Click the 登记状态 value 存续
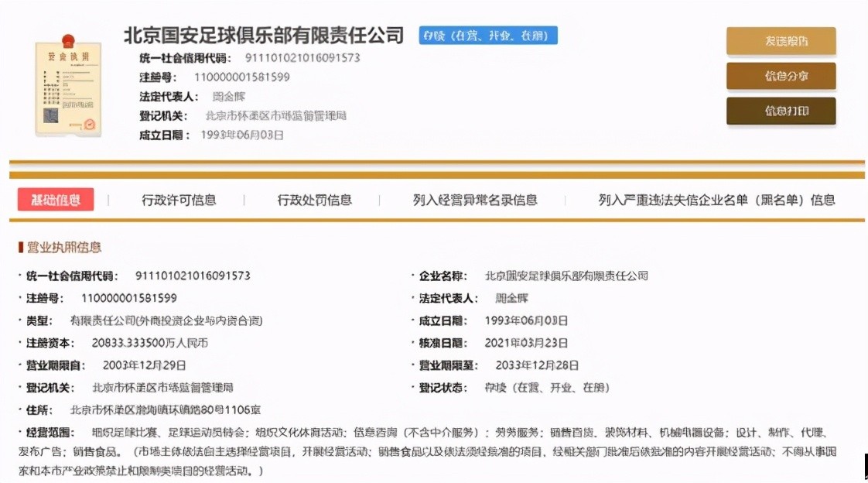 click(547, 388)
